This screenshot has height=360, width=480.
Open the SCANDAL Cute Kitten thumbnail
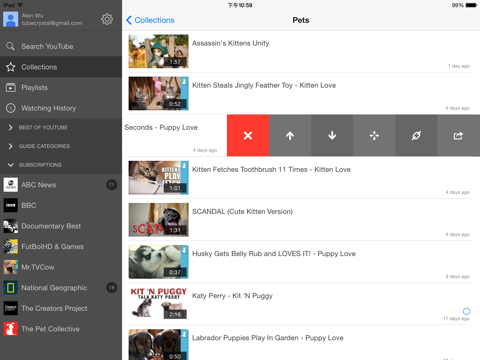point(159,220)
